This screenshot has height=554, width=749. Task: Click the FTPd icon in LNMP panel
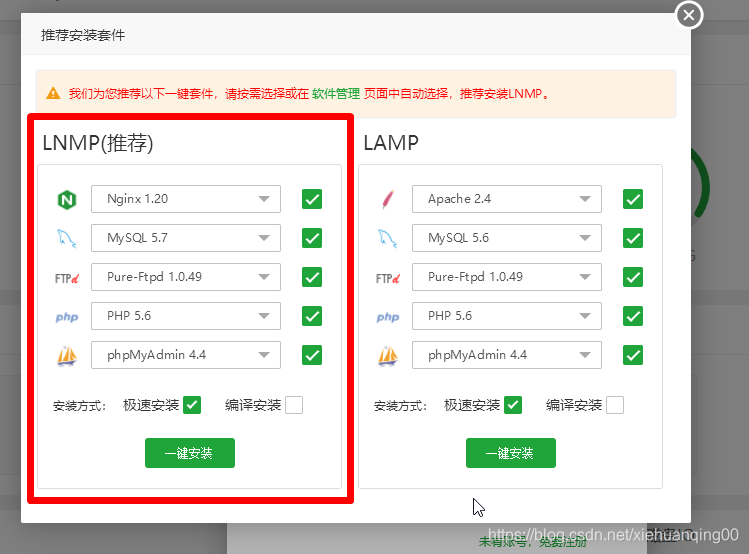[67, 278]
